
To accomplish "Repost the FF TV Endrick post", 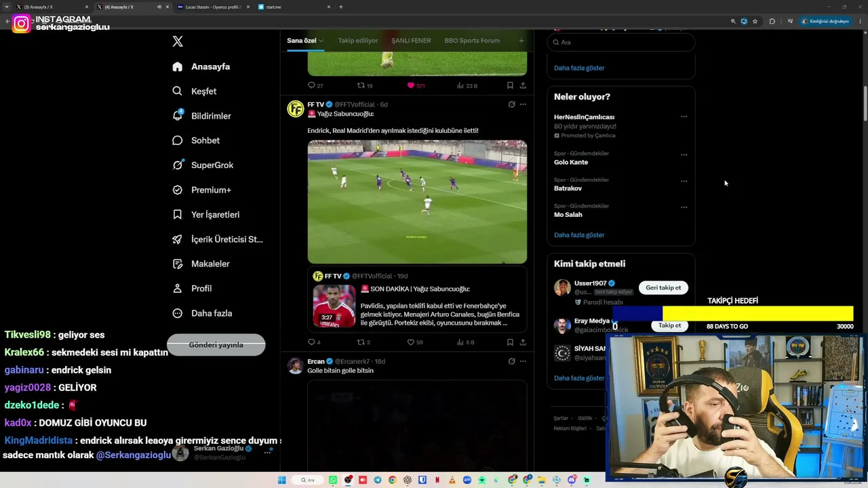I will click(x=363, y=342).
